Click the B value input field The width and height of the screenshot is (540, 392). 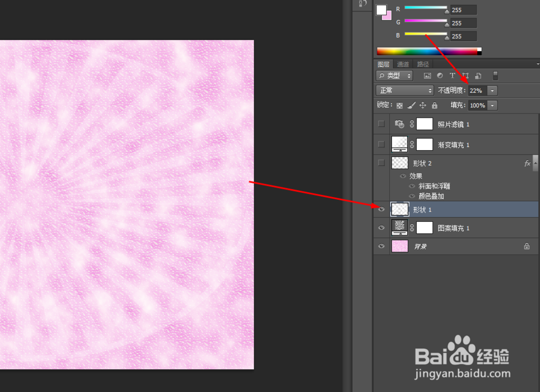pyautogui.click(x=463, y=36)
